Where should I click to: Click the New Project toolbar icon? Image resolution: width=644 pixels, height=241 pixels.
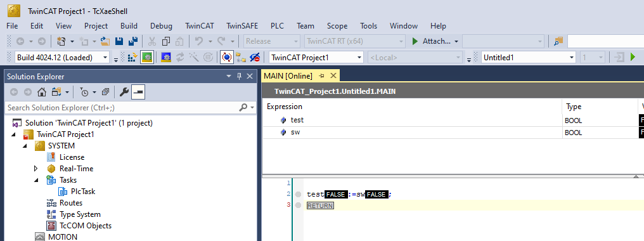(x=61, y=41)
